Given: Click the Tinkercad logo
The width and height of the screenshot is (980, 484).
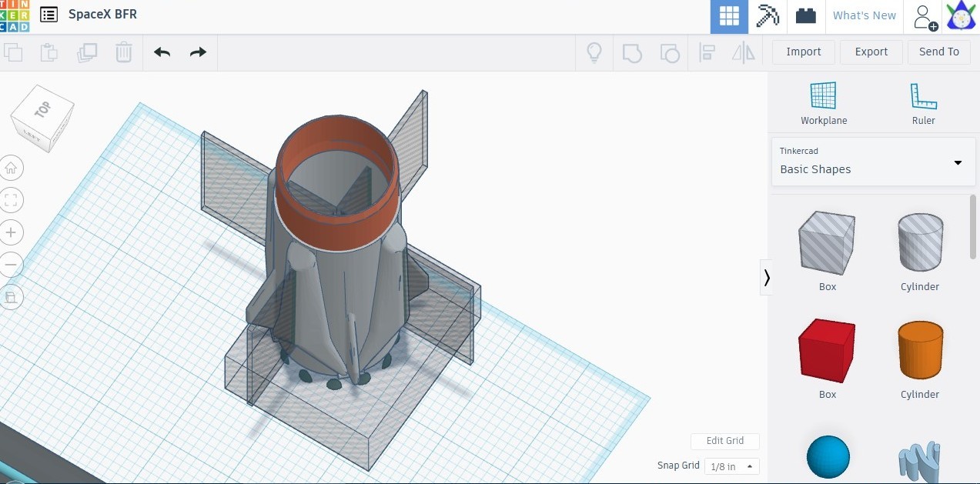Looking at the screenshot, I should click(x=15, y=15).
